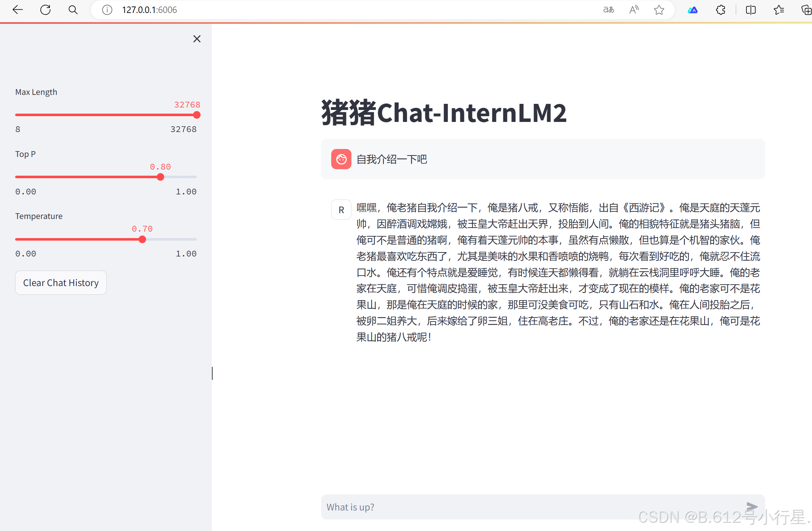Add page to favorites star
The height and width of the screenshot is (531, 812).
[659, 10]
